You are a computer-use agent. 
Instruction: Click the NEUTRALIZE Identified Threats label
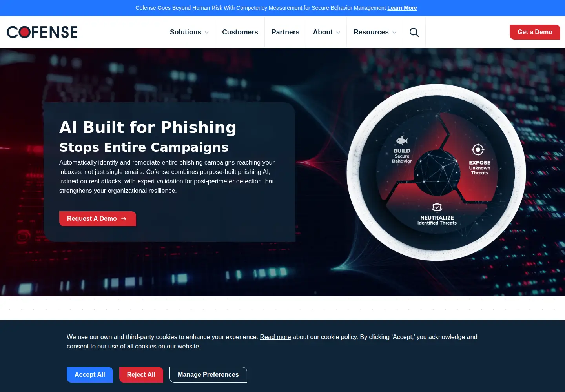coord(437,220)
